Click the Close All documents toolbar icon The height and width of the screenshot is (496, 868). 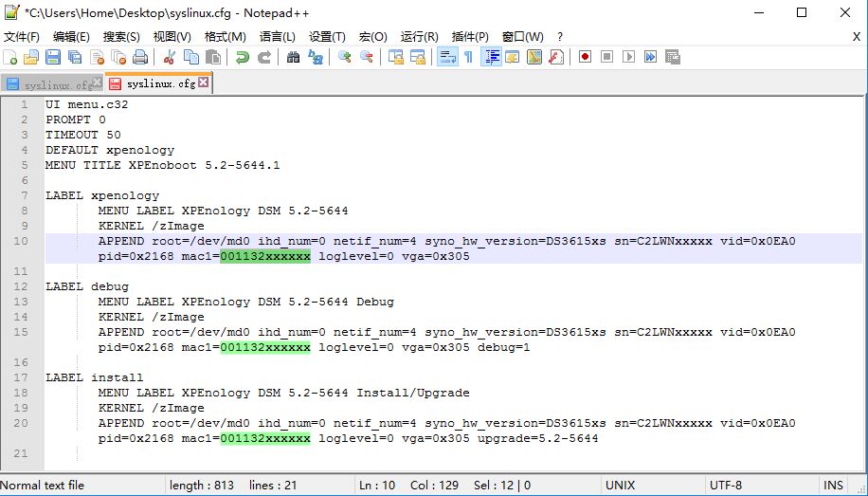pos(118,57)
